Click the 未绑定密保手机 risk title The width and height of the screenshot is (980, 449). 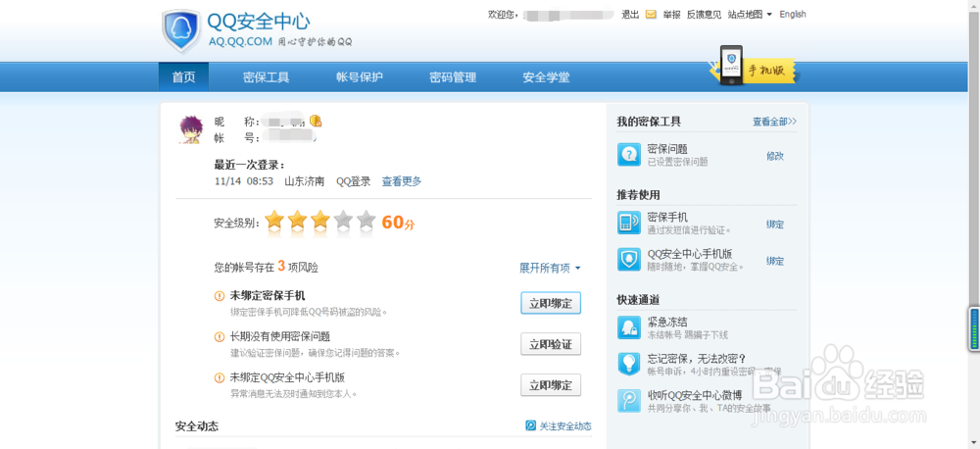268,296
